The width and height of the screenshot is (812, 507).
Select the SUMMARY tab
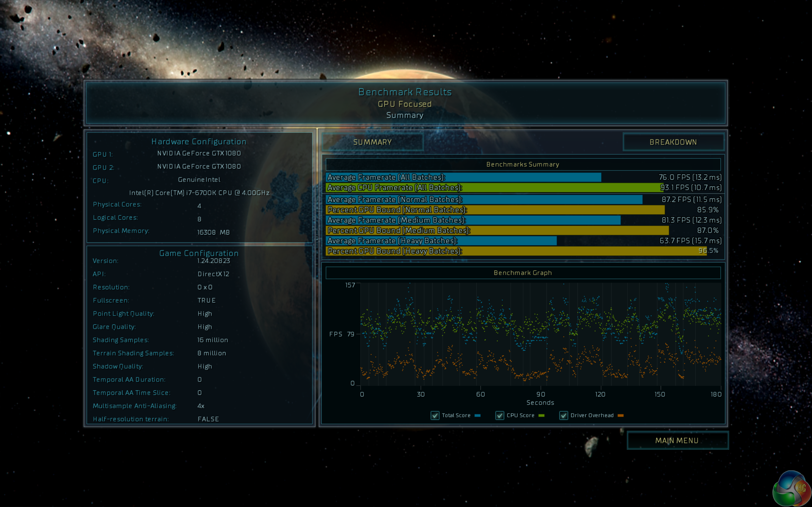point(372,142)
